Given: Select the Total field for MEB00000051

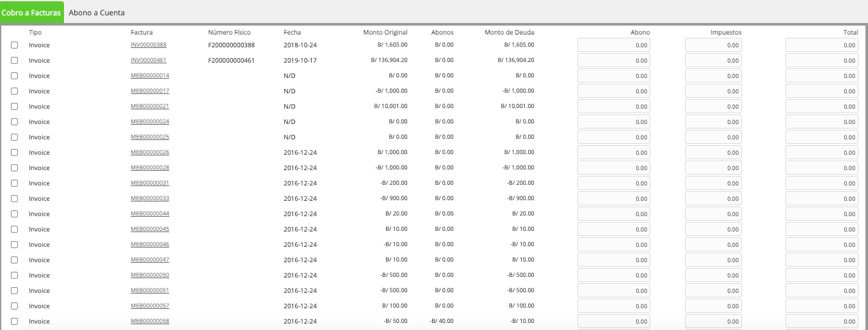Looking at the screenshot, I should pyautogui.click(x=822, y=291).
